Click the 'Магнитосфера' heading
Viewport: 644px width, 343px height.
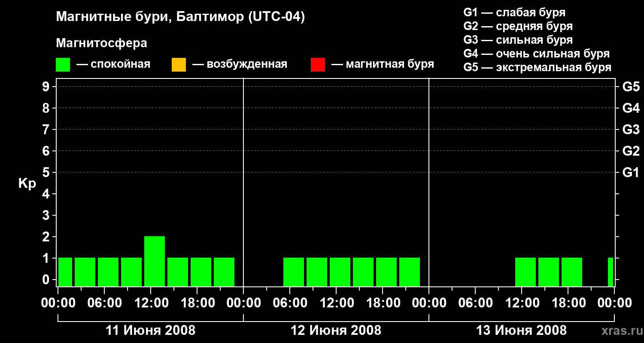tap(101, 43)
